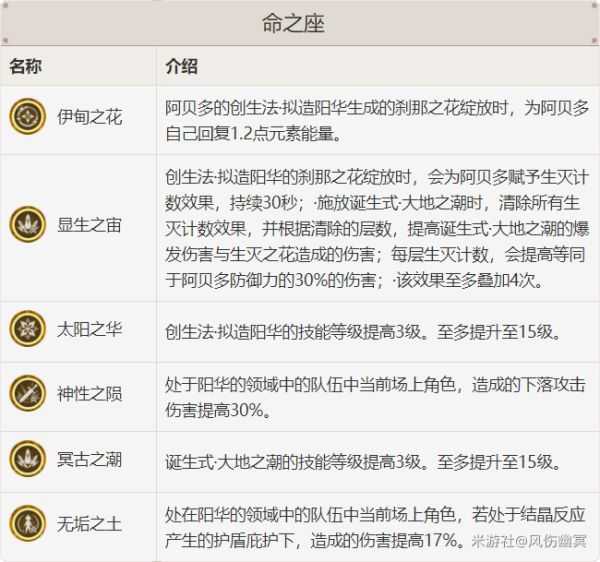This screenshot has height=562, width=600.
Task: Click the 下落攻击伤害提高30% description
Action: click(376, 394)
